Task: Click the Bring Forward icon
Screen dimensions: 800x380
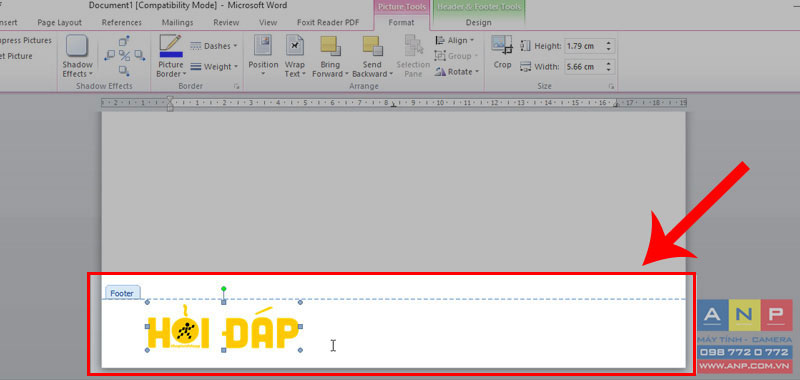Action: pyautogui.click(x=330, y=46)
